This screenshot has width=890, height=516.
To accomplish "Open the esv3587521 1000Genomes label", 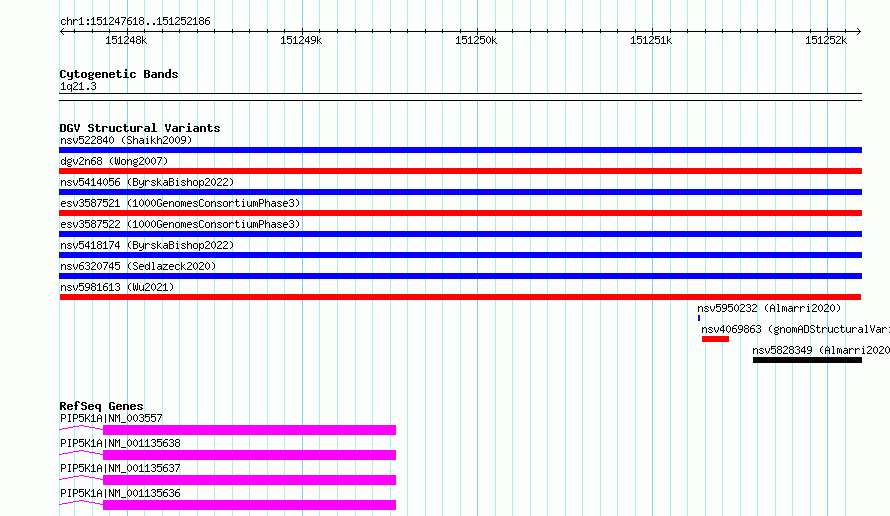I will (180, 203).
